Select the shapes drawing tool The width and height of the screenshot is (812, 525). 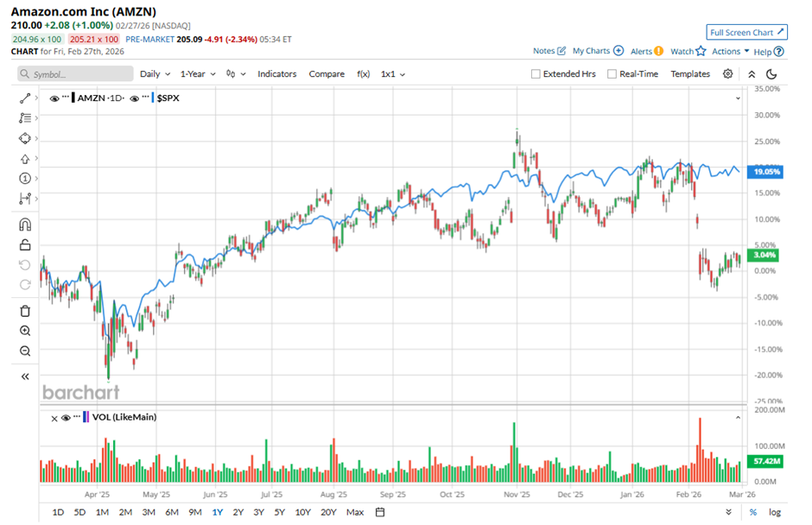pos(25,138)
